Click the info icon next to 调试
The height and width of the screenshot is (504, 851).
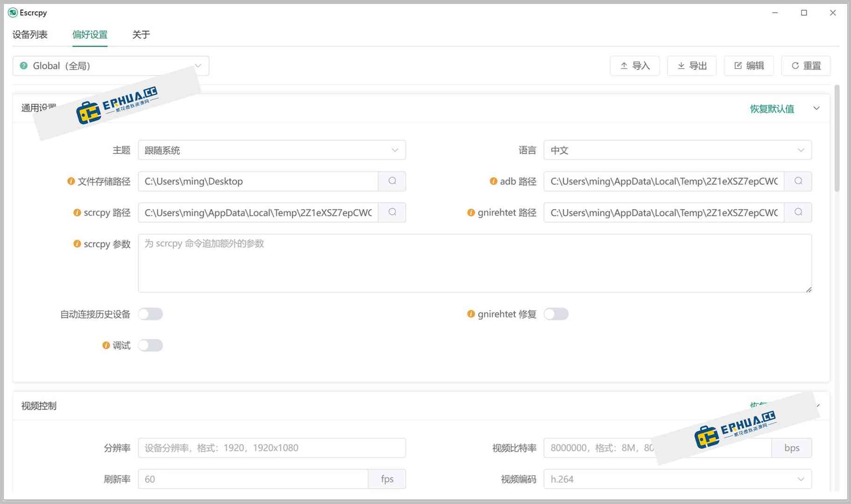click(106, 345)
